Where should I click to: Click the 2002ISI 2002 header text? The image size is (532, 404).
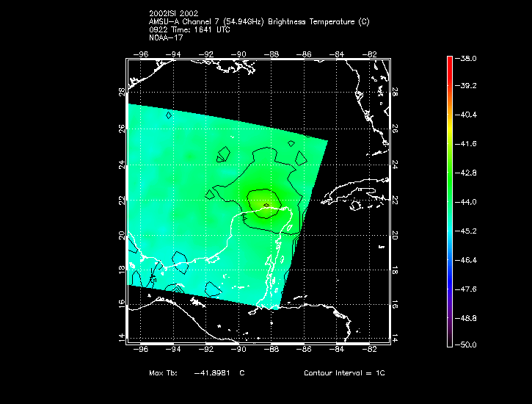[173, 13]
